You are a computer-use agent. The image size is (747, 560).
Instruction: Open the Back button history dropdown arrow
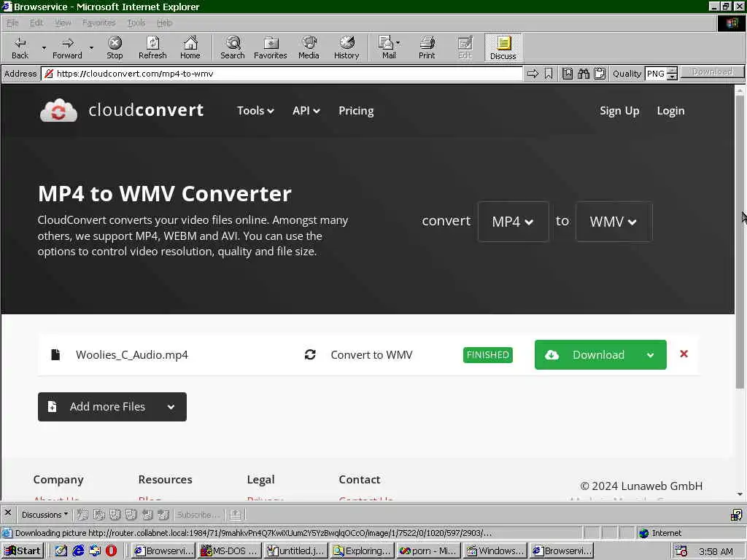pos(44,47)
